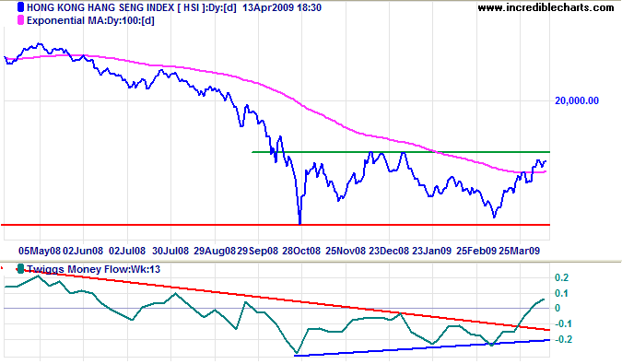Select the 'Exponential MA:Dy:100:[d]' legend text
622x364 pixels.
click(90, 20)
